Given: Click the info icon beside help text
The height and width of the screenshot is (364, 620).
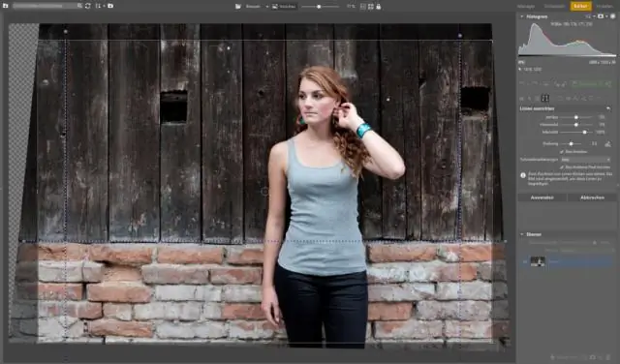Looking at the screenshot, I should (523, 175).
